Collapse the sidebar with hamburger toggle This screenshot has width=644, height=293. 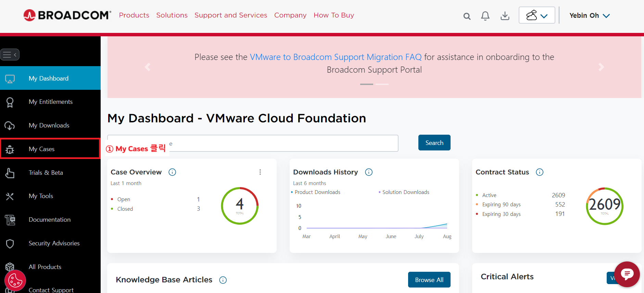[10, 54]
